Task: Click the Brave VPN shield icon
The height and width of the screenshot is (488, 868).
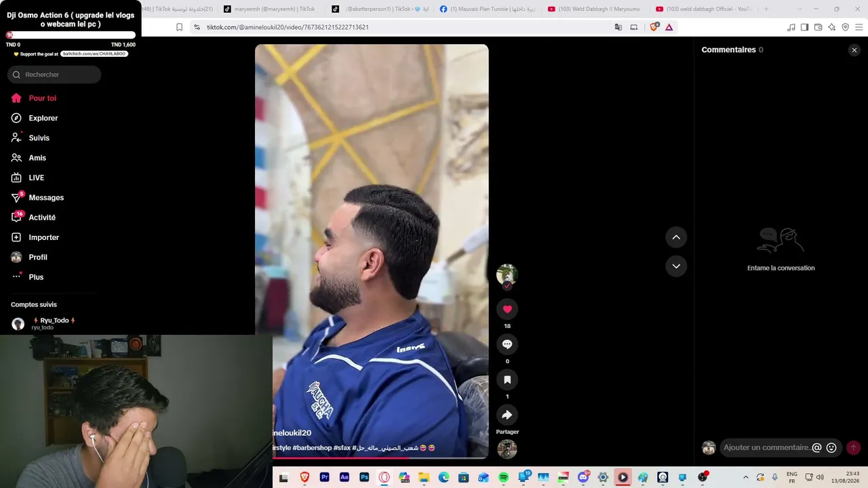Action: [846, 27]
